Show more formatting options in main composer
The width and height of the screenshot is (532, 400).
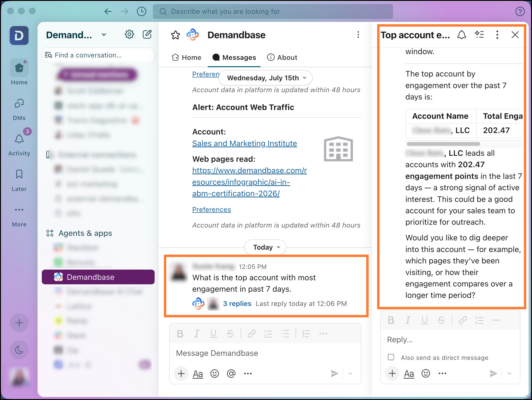pos(323,334)
